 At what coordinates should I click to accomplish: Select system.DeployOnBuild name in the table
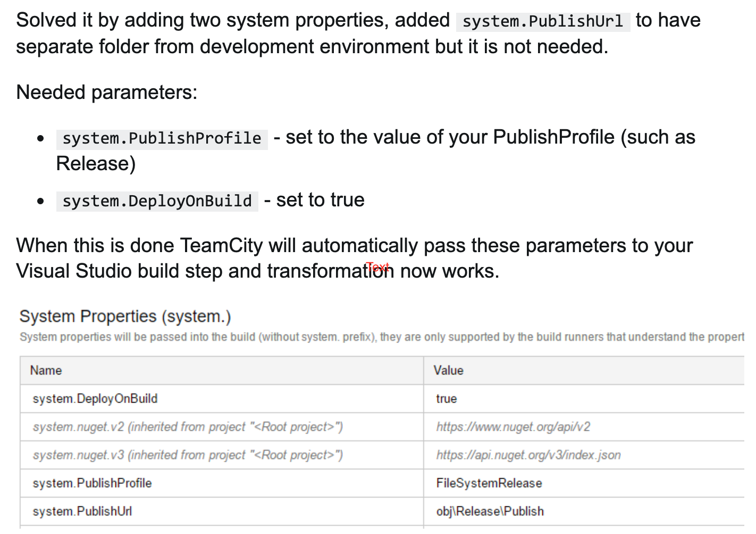[x=95, y=399]
